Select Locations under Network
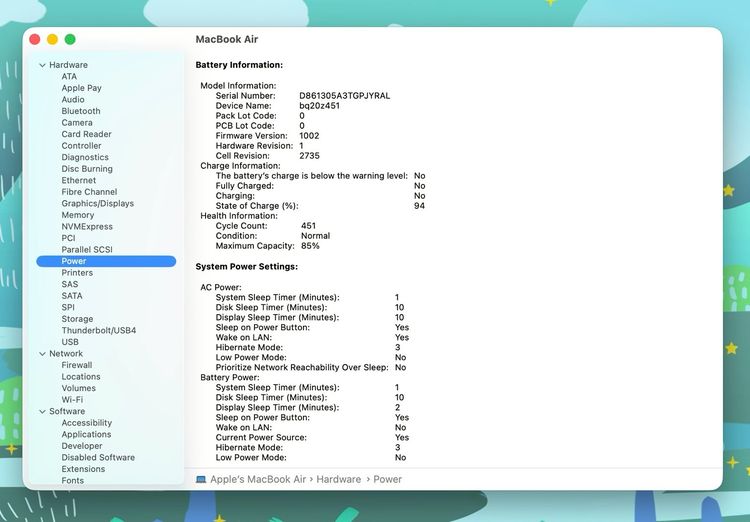 coord(81,377)
